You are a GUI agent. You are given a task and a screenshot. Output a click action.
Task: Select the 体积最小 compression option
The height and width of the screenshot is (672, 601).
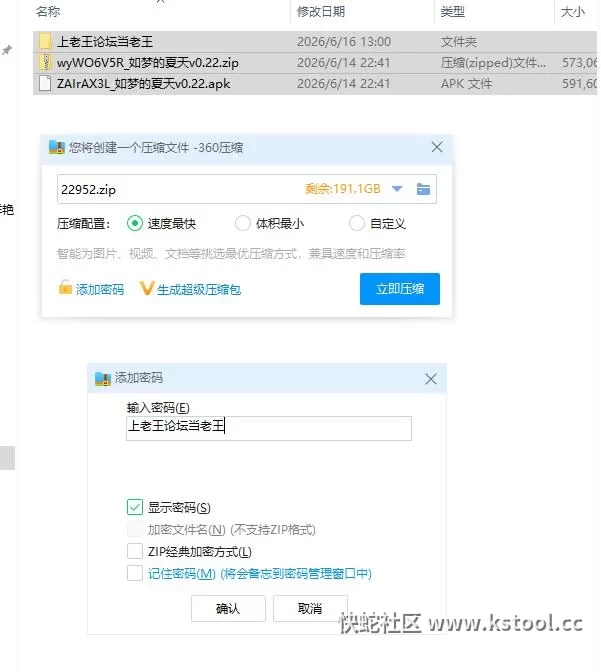[243, 223]
